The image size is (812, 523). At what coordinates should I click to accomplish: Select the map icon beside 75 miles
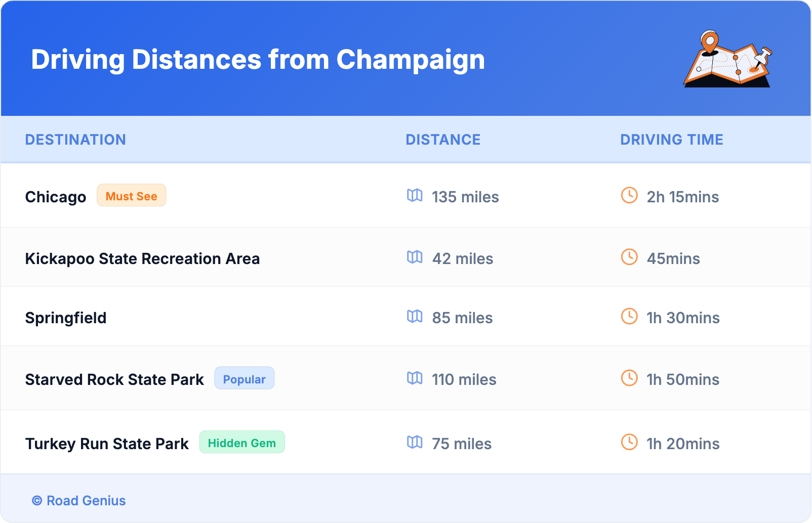point(415,442)
